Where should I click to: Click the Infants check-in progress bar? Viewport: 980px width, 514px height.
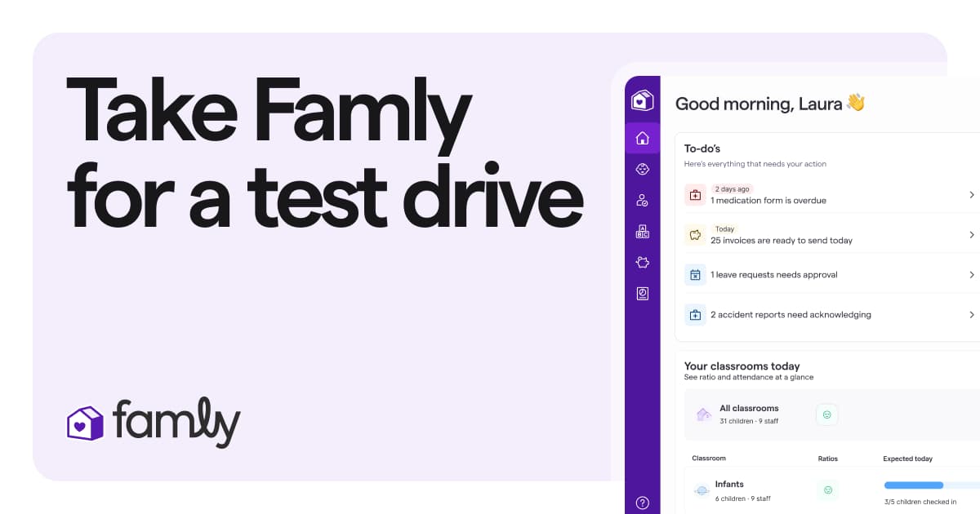tap(932, 485)
